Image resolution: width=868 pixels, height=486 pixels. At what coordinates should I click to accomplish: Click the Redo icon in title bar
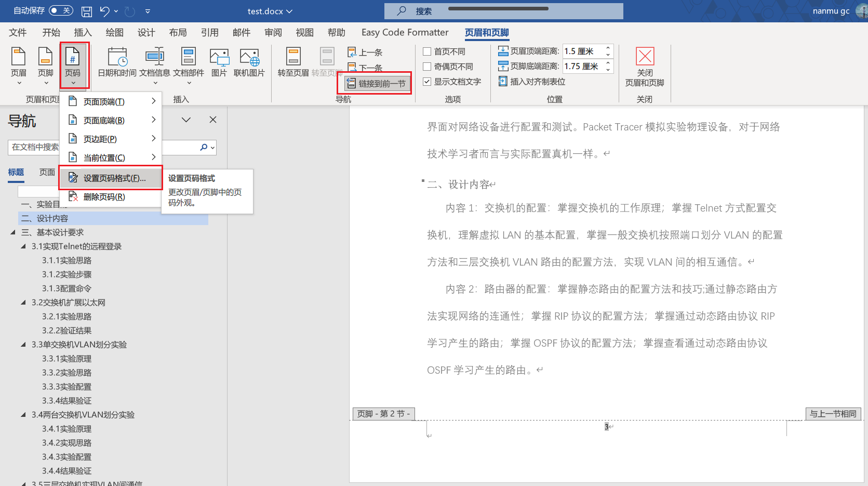(130, 11)
